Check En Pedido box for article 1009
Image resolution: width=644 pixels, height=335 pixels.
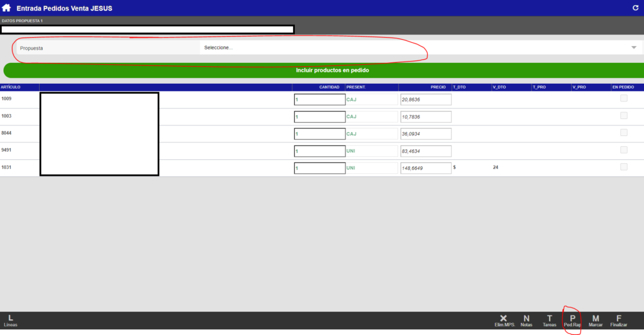(624, 98)
